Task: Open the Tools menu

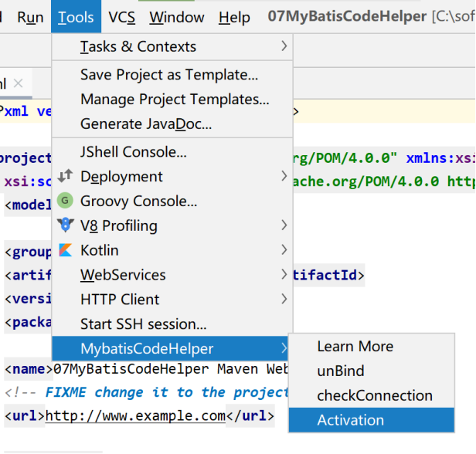Action: click(76, 17)
